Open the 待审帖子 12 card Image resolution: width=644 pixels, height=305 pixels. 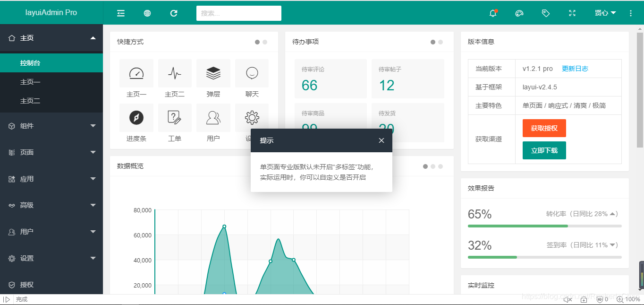pos(408,79)
